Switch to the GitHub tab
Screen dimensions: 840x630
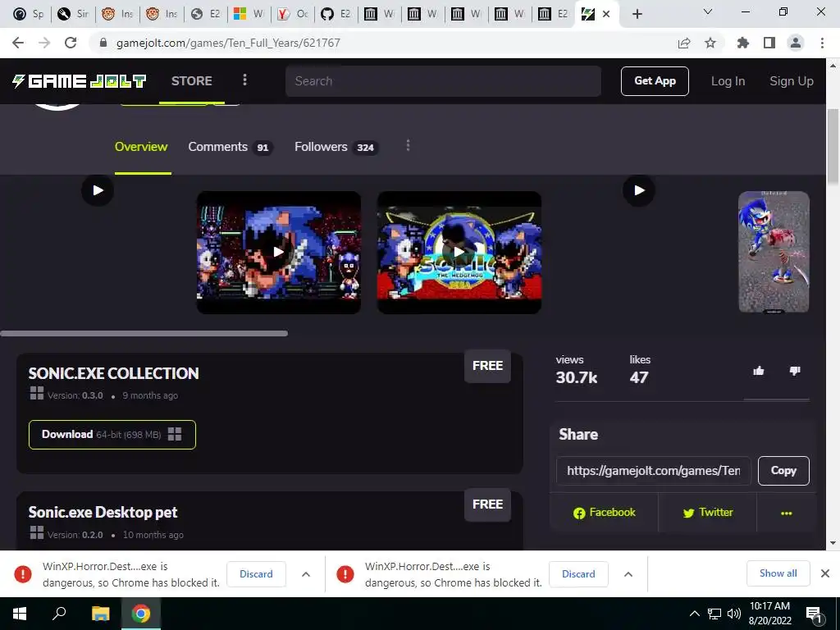(336, 14)
